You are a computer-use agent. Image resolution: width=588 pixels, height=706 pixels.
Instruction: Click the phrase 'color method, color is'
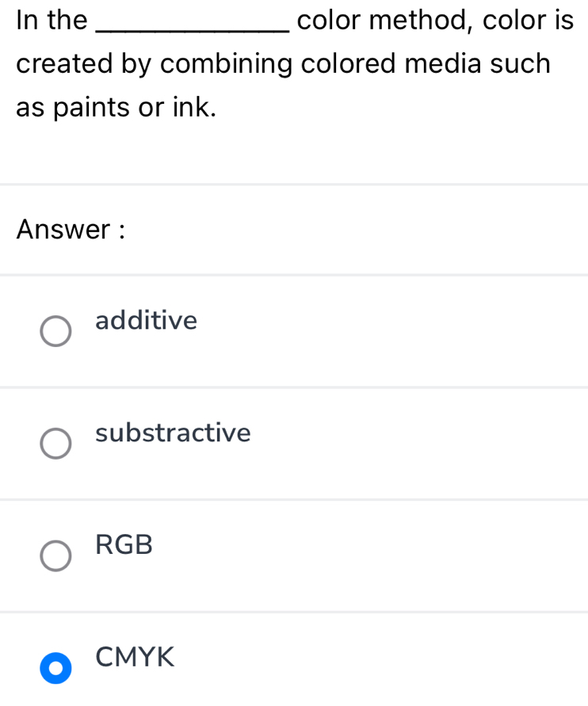pyautogui.click(x=435, y=21)
